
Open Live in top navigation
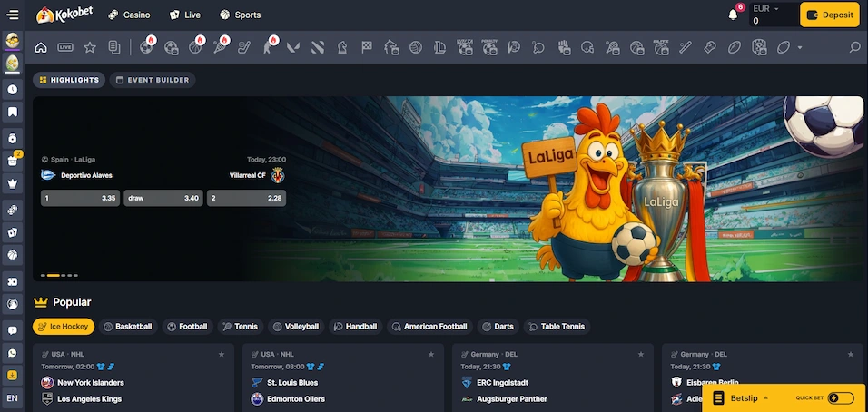click(185, 15)
